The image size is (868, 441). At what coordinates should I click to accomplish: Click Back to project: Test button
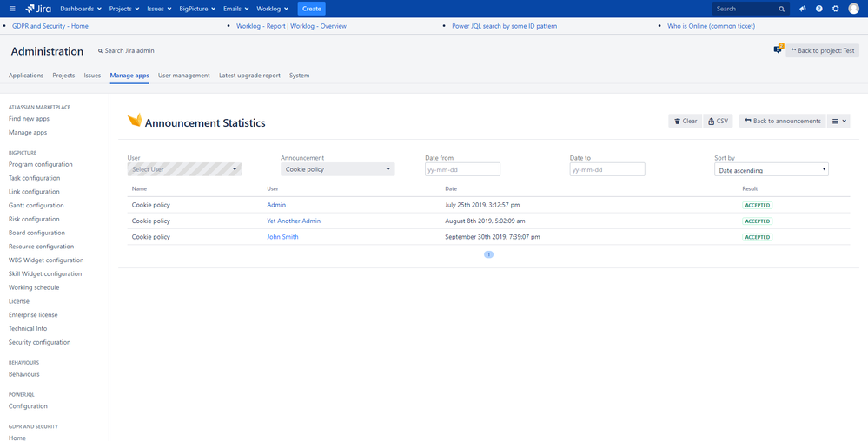823,50
